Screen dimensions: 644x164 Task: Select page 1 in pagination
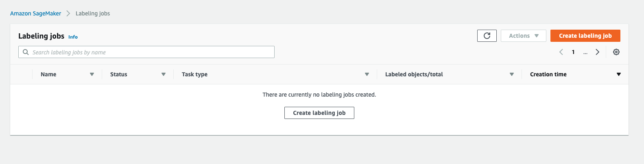[x=573, y=52]
